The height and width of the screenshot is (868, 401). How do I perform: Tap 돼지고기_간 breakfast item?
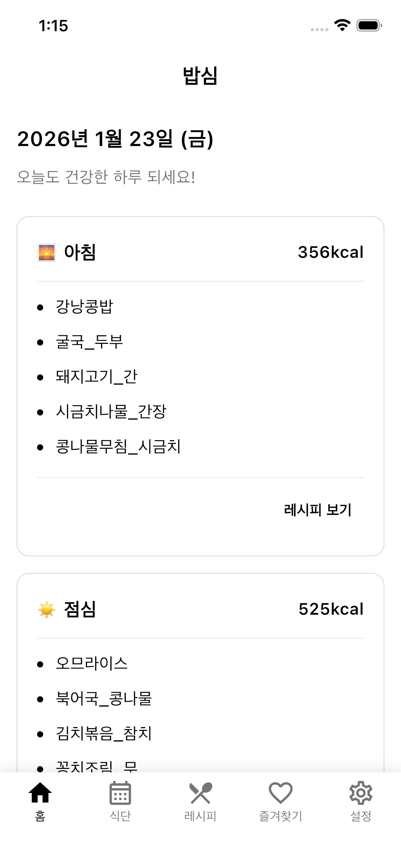(96, 377)
